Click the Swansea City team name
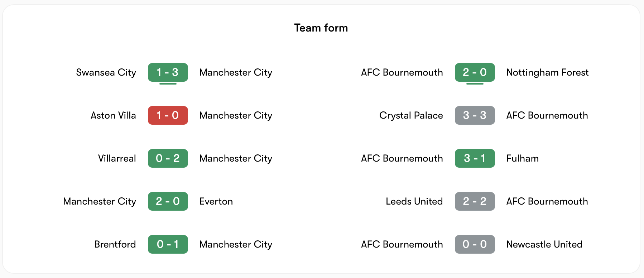 106,72
